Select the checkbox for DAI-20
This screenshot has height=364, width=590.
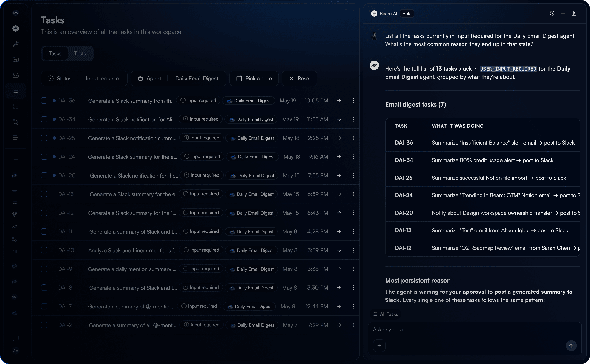point(44,176)
